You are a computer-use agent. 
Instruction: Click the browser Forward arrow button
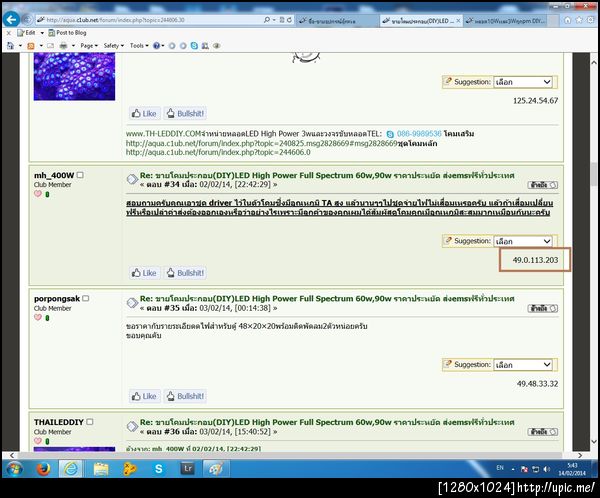(27, 19)
